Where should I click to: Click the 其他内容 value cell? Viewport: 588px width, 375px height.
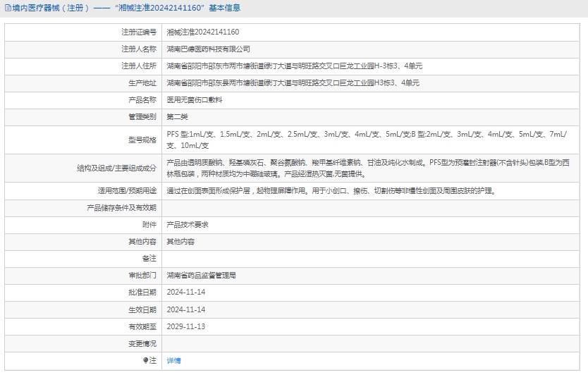[180, 242]
